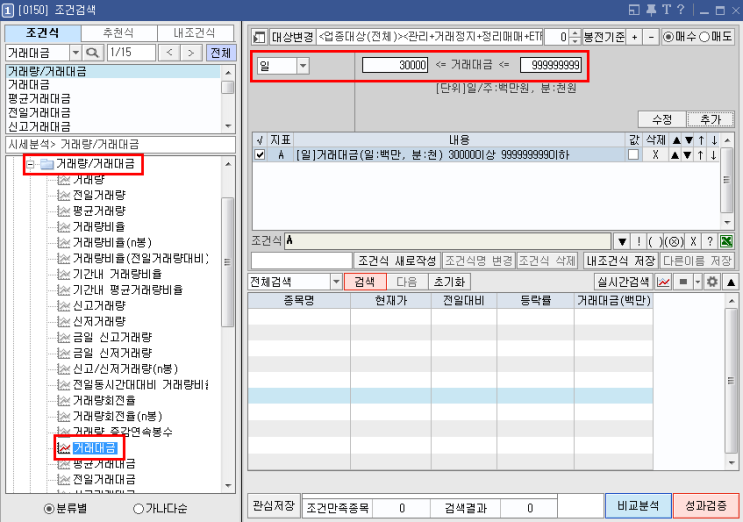The height and width of the screenshot is (522, 743).
Task: Click the 초기화 button
Action: pos(449,282)
